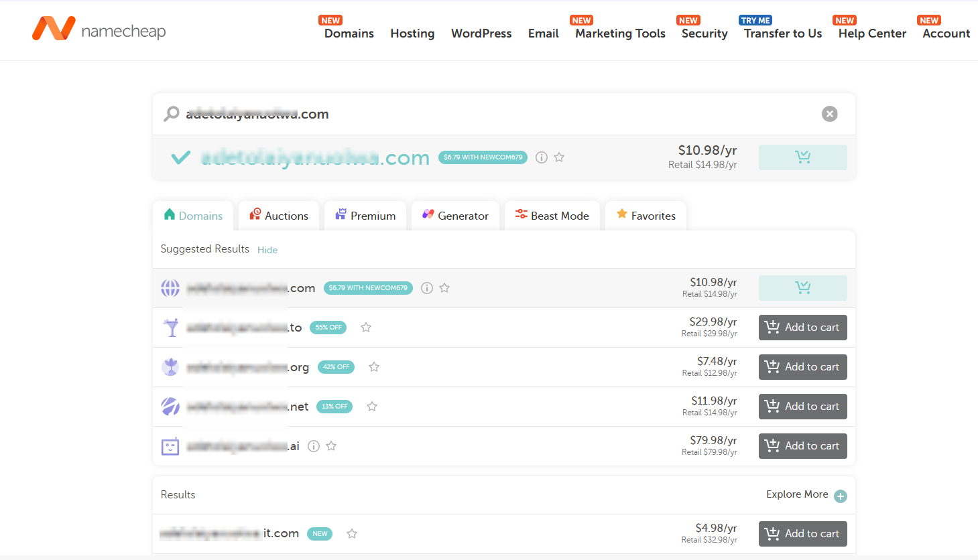The width and height of the screenshot is (978, 560).
Task: Click the $6.79 WITH NEWCOM679 promo badge
Action: 483,157
